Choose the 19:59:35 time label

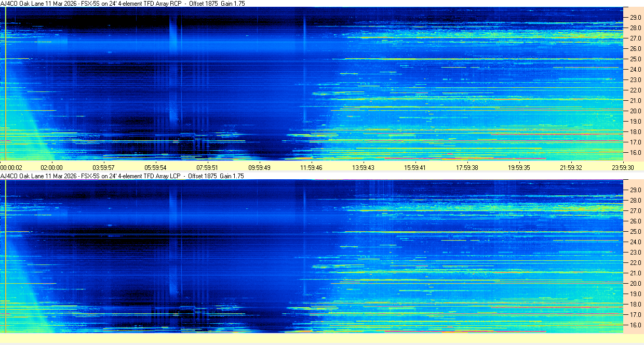pos(519,167)
